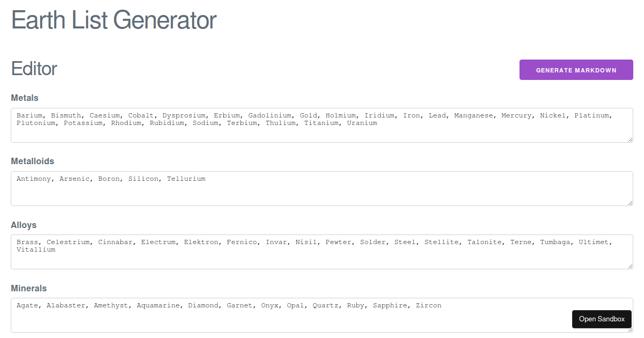This screenshot has height=338, width=644.
Task: Click the Alloys textarea resize grip
Action: 630,266
